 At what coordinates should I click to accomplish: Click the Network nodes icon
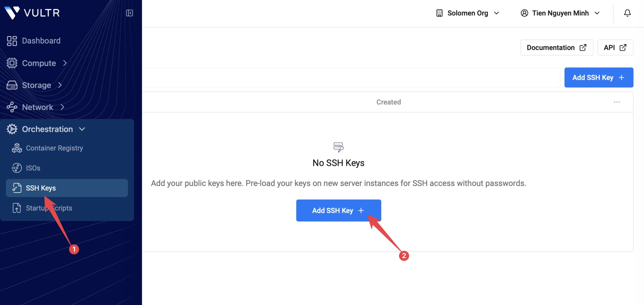click(x=12, y=107)
